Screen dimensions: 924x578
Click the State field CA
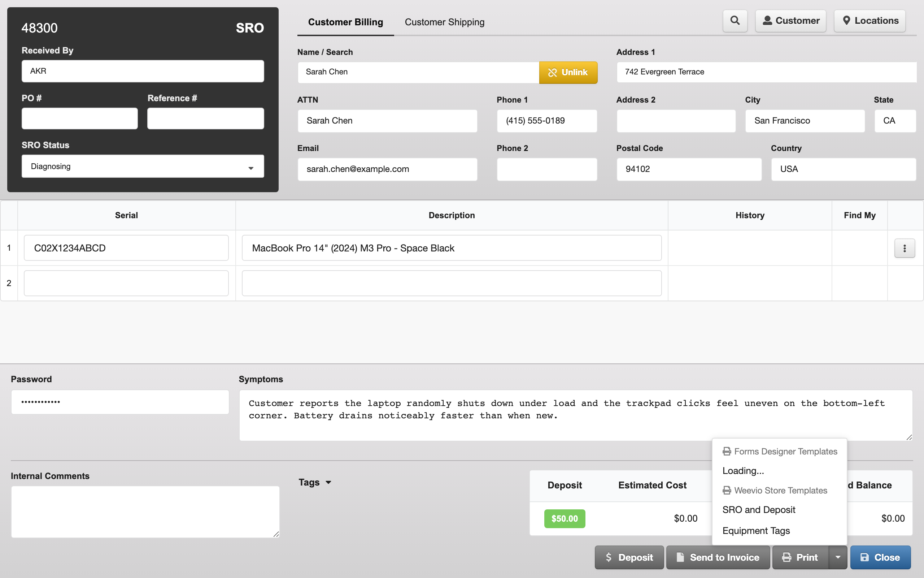click(x=895, y=121)
